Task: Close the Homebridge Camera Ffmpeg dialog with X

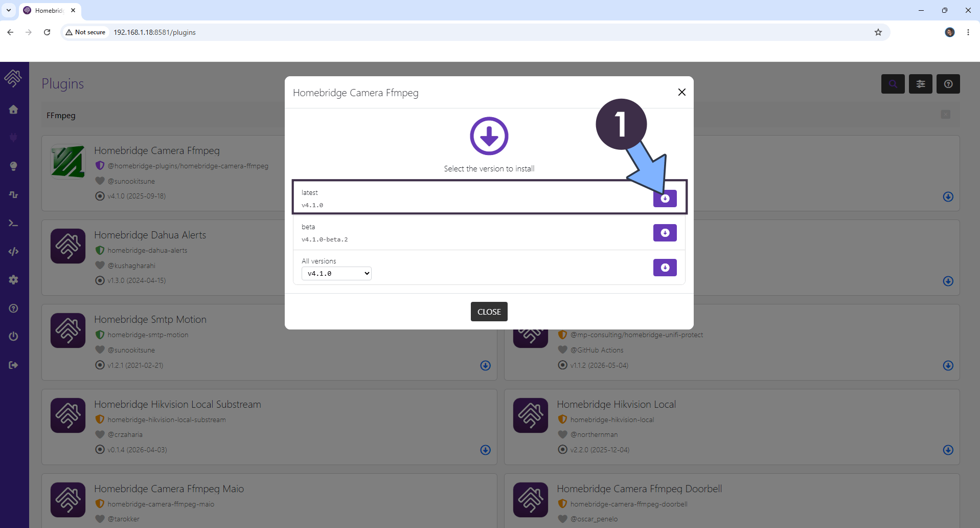Action: (x=681, y=92)
